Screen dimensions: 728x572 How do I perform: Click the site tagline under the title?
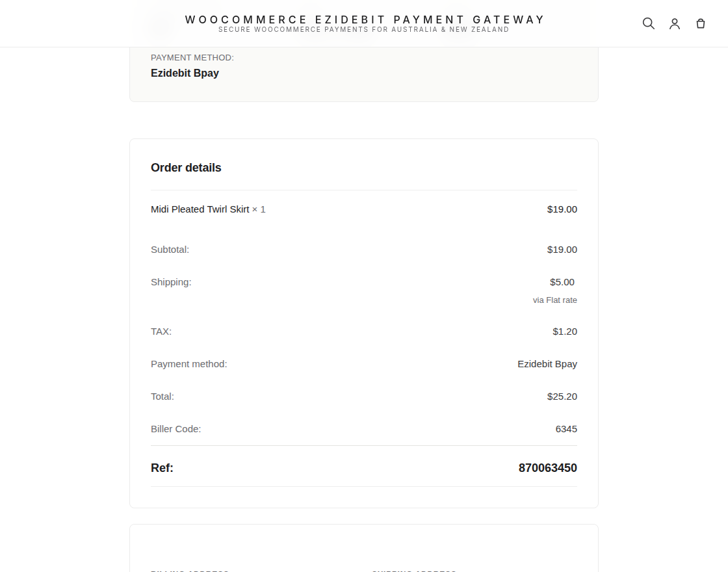click(x=364, y=30)
